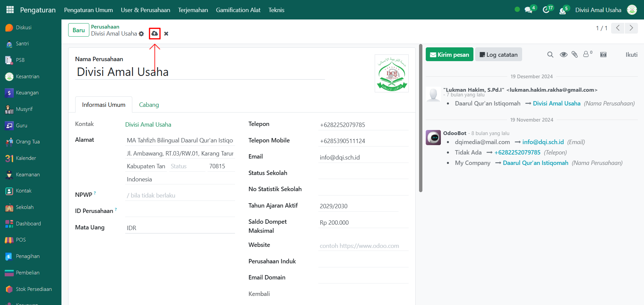Click the cloud save icon

(154, 34)
